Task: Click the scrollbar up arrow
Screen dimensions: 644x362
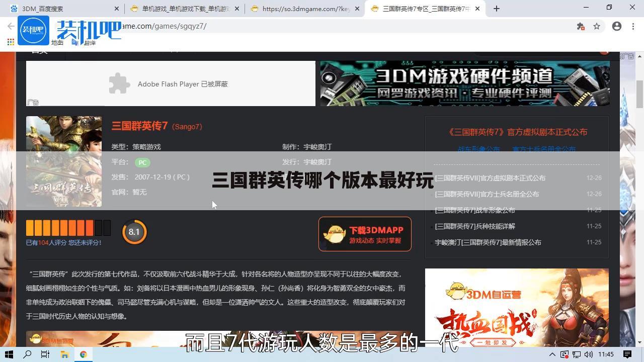Action: click(639, 56)
